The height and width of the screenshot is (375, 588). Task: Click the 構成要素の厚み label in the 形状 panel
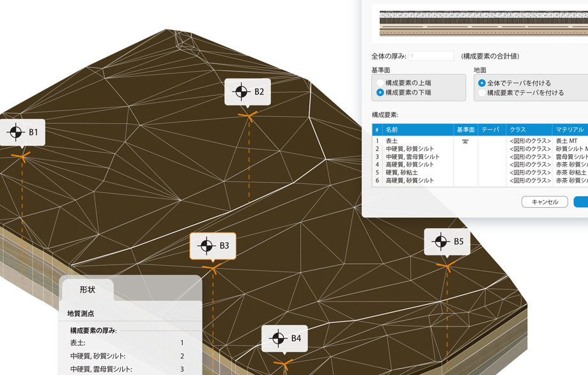[x=93, y=331]
